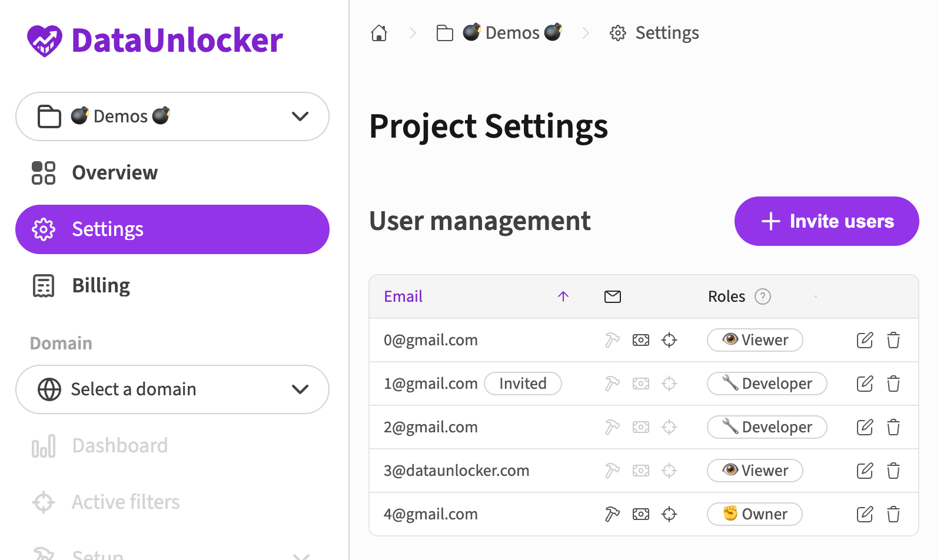The image size is (937, 560).
Task: Select email 0@gmail.com
Action: (x=431, y=340)
